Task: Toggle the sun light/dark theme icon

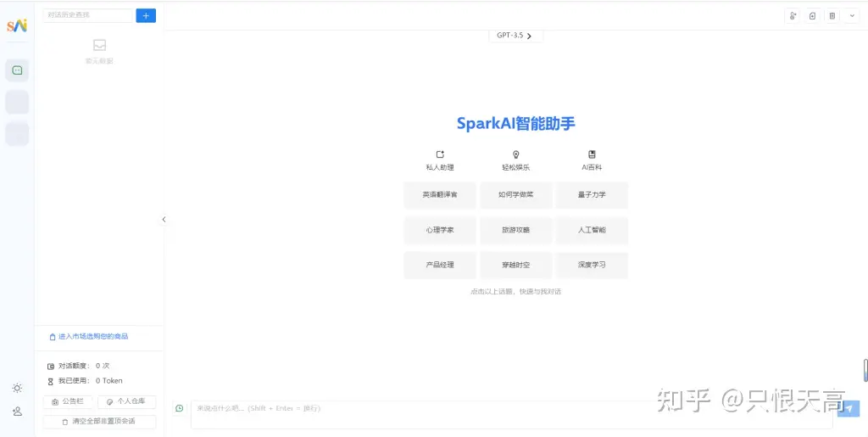Action: coord(17,389)
